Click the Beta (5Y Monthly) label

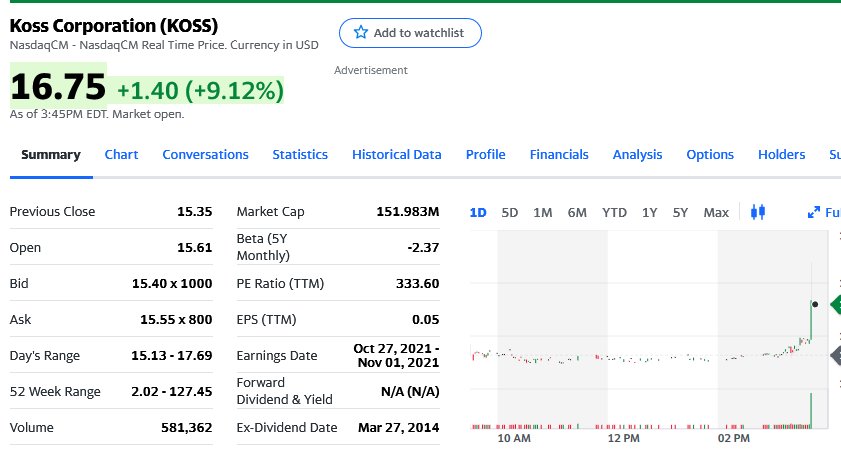[263, 247]
